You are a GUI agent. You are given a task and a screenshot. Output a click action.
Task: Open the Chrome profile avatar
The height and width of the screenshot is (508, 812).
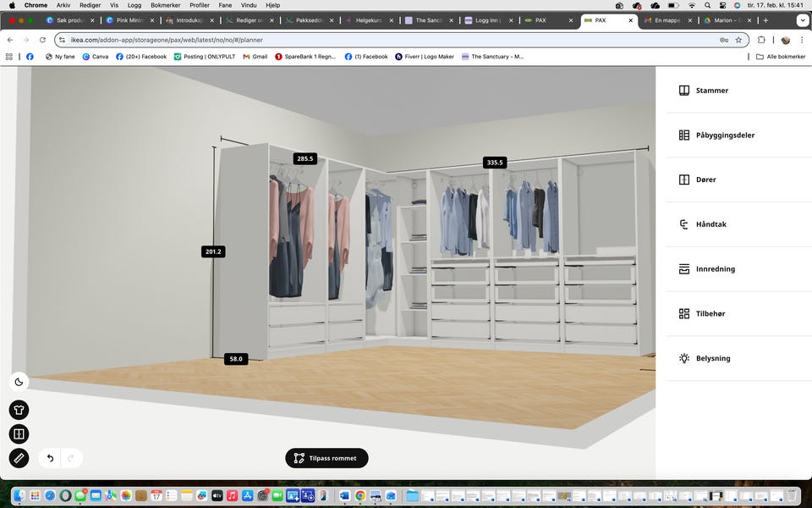786,40
